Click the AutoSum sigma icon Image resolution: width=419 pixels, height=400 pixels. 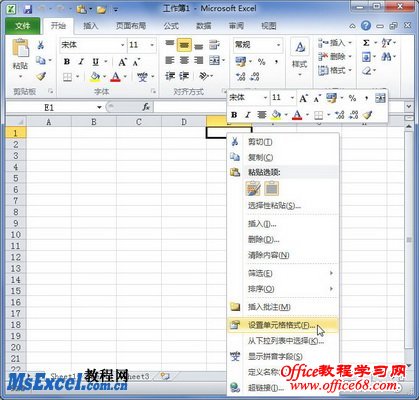366,43
